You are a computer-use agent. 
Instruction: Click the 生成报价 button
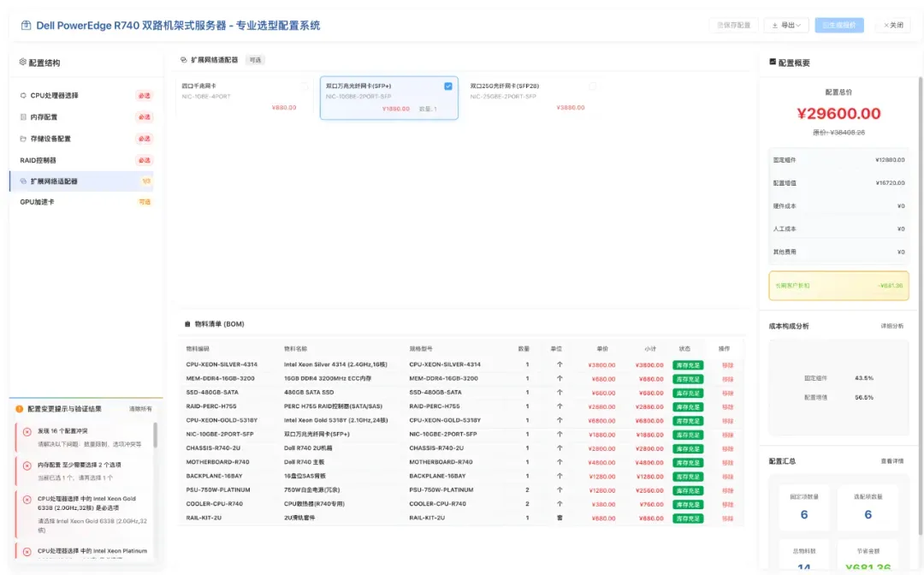(839, 26)
